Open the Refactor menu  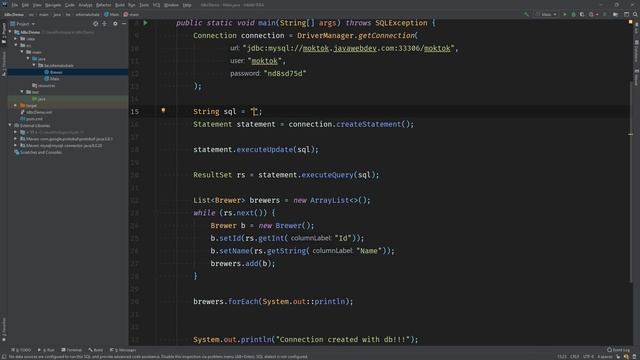tap(104, 5)
